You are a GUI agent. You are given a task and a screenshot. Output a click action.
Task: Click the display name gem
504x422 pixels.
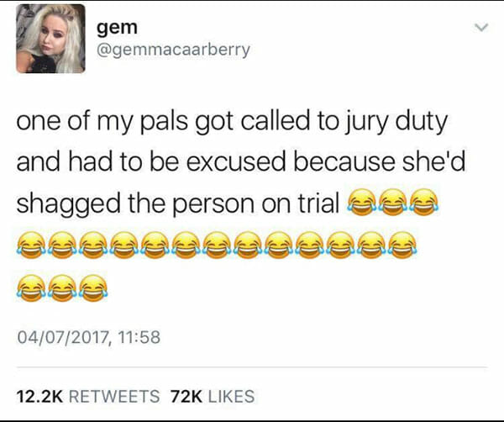pyautogui.click(x=117, y=29)
